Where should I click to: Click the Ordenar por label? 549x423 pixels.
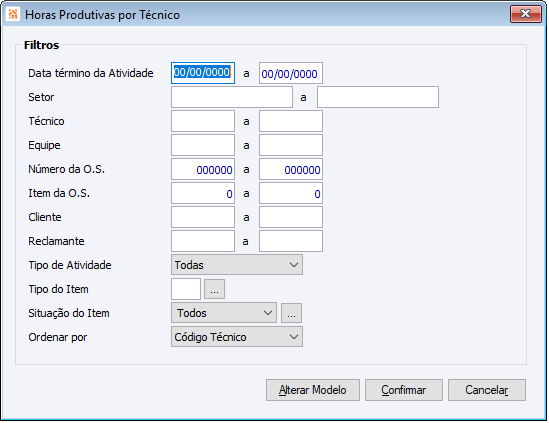tap(58, 337)
